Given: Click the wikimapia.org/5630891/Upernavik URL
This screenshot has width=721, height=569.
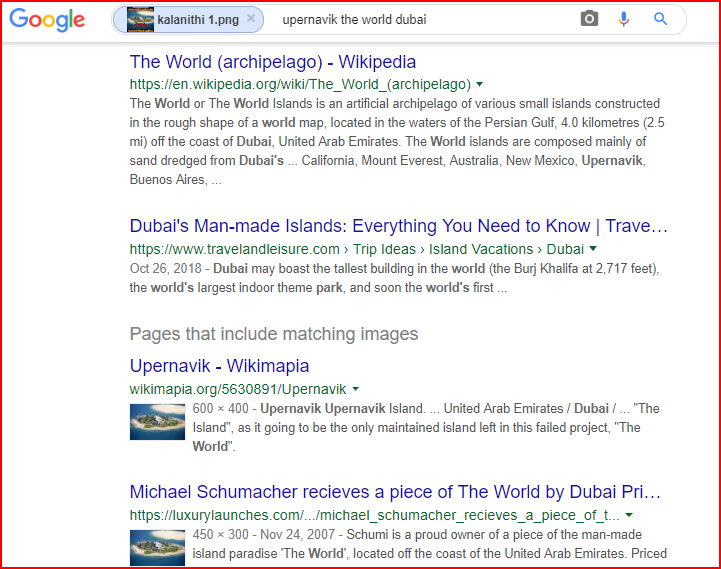Looking at the screenshot, I should [x=238, y=389].
